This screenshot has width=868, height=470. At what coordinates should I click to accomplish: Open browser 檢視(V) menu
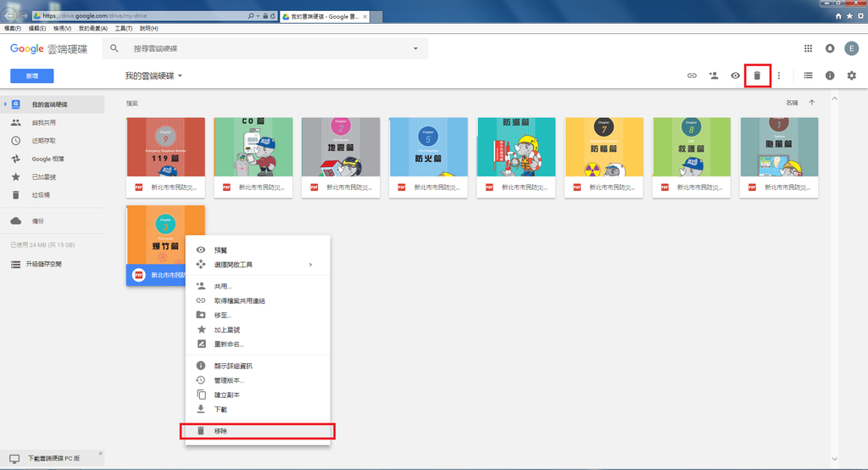click(62, 28)
